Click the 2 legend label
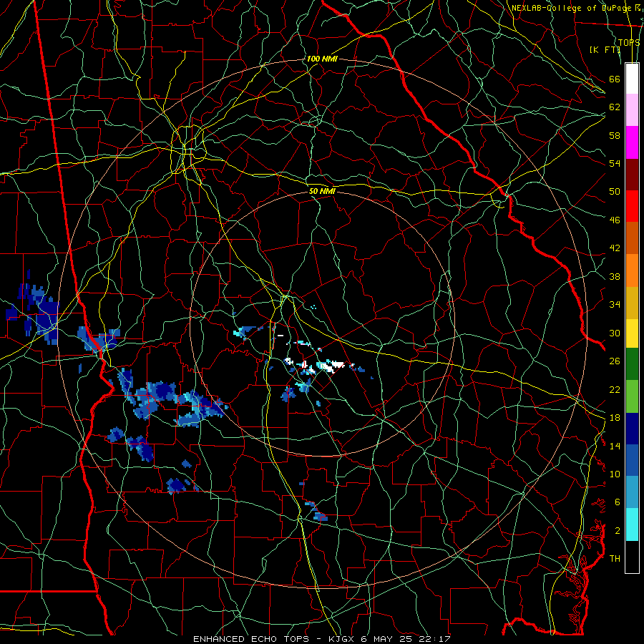The image size is (644, 644). [618, 531]
